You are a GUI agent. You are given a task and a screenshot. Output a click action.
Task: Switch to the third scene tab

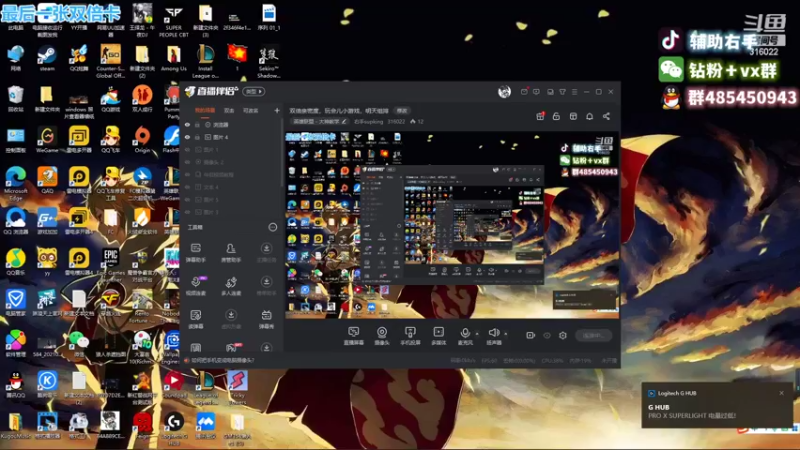tap(250, 110)
